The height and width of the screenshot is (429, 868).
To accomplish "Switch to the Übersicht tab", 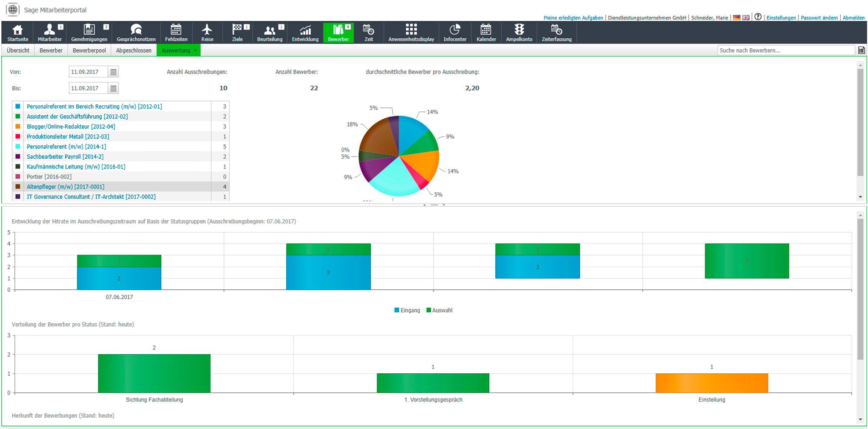I will pos(18,50).
